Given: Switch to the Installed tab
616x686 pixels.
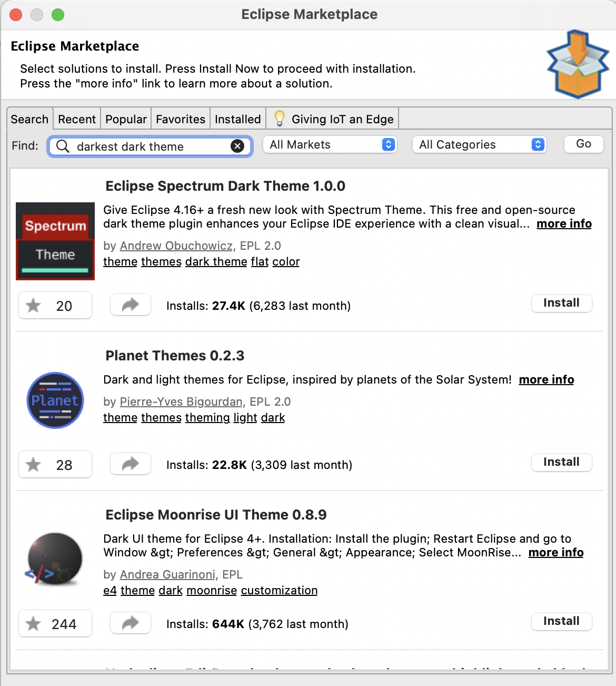Looking at the screenshot, I should (238, 119).
